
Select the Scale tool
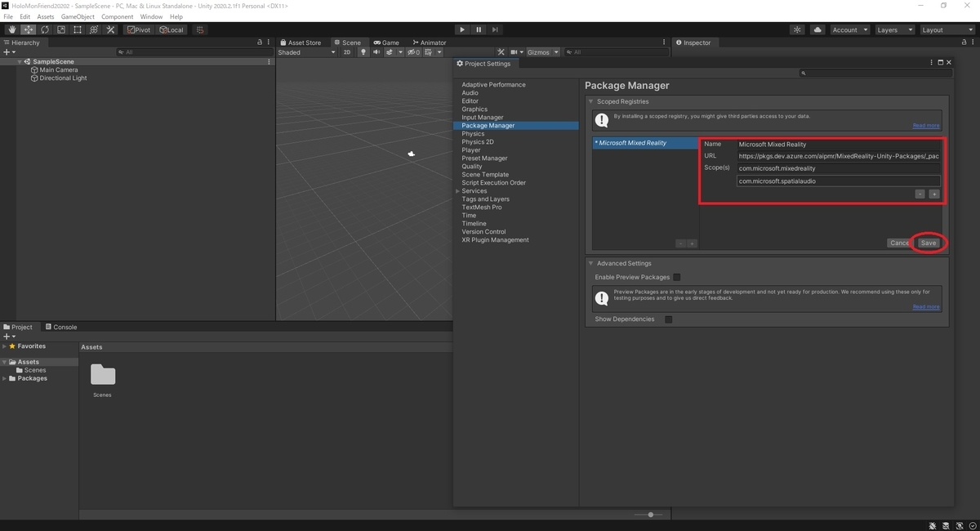click(x=61, y=29)
